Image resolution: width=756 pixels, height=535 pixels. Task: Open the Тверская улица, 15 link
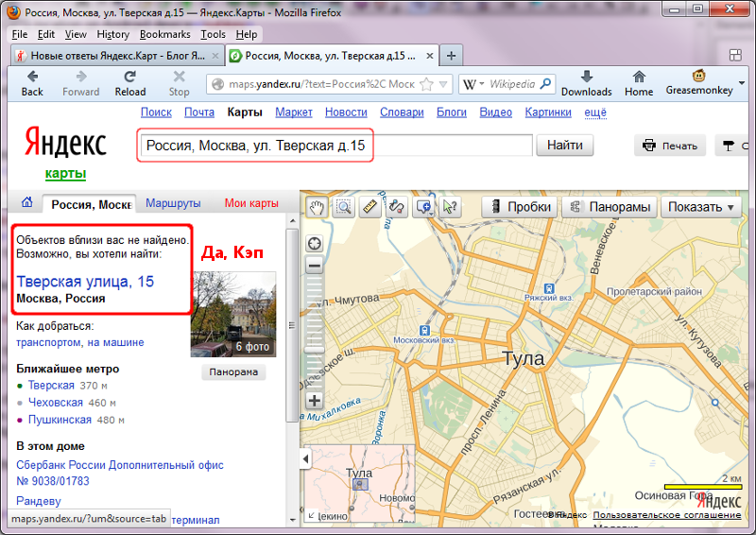85,282
